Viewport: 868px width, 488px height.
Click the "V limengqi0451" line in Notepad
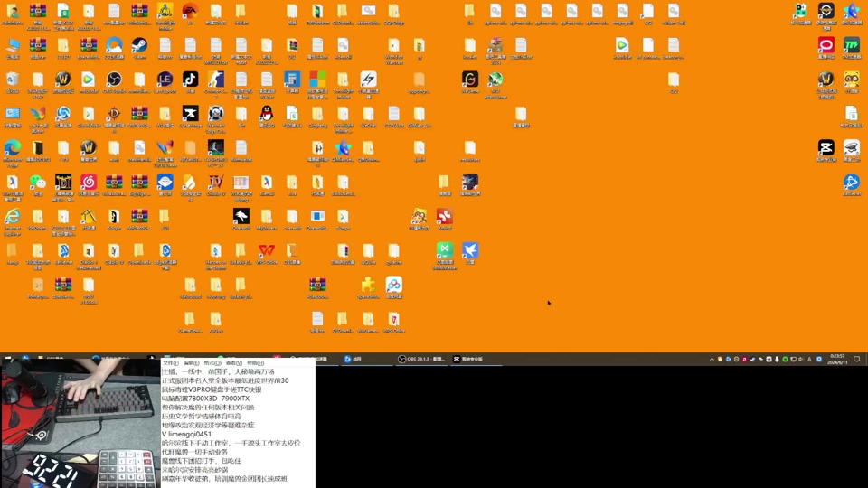(186, 434)
